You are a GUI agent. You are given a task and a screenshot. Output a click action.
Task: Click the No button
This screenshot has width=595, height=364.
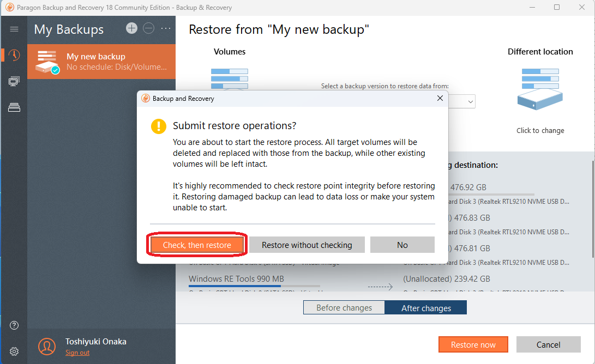[402, 245]
